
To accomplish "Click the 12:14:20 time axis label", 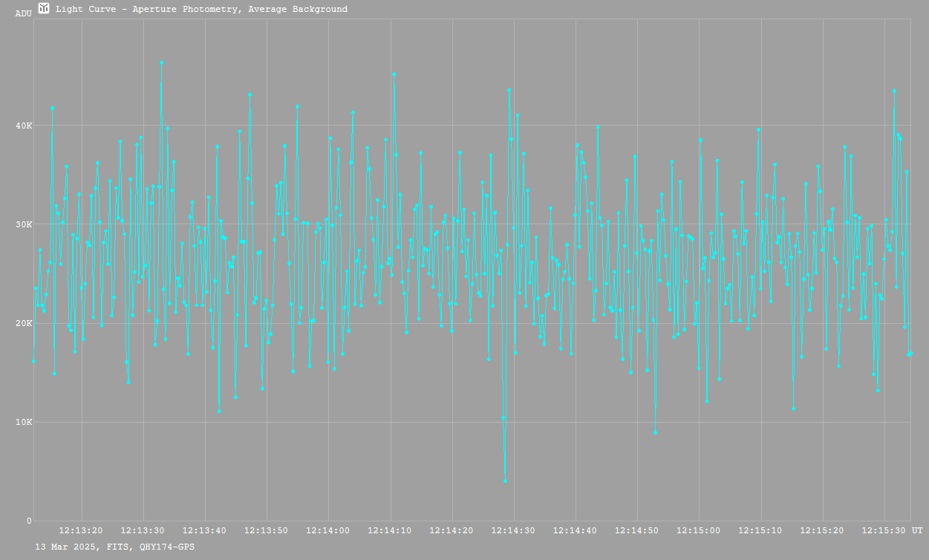I will pos(452,530).
